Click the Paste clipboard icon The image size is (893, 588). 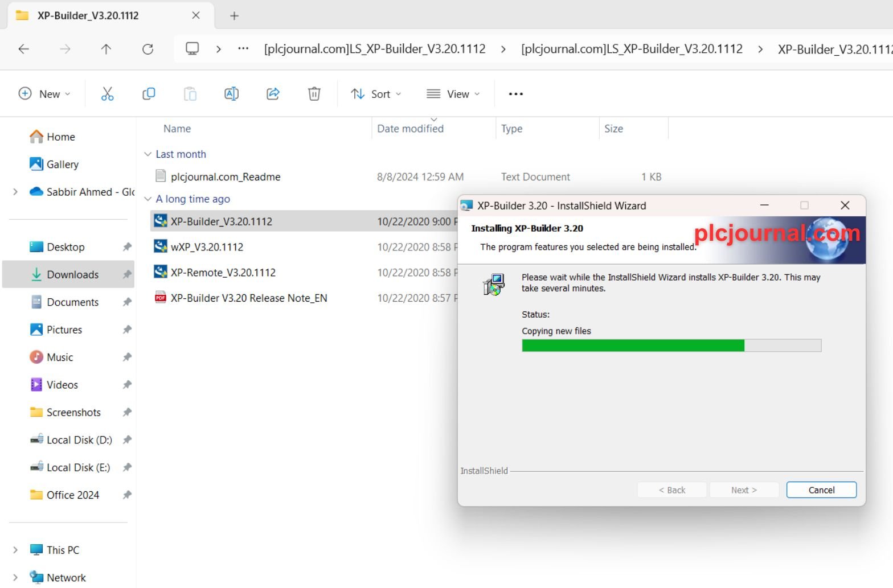coord(190,94)
